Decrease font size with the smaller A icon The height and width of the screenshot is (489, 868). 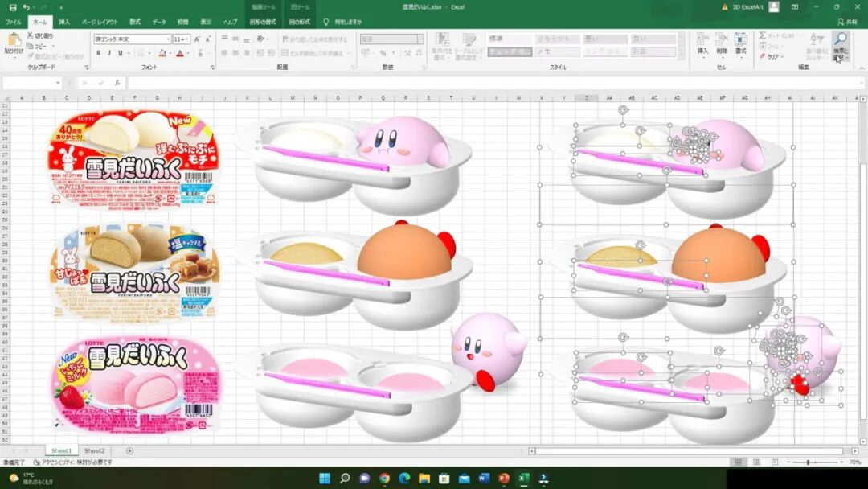click(208, 39)
